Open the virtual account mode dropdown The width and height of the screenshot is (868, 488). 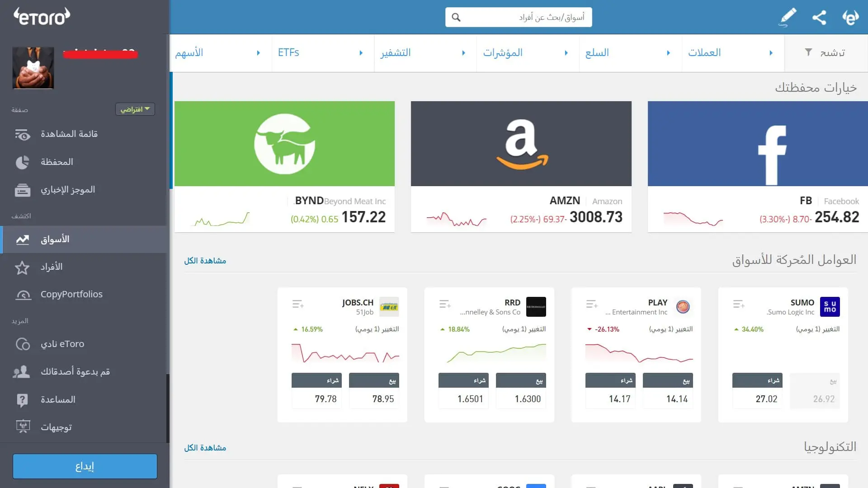(135, 109)
